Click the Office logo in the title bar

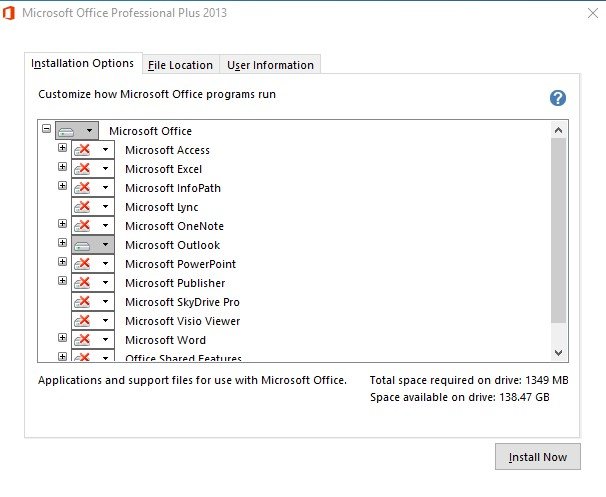pos(9,13)
